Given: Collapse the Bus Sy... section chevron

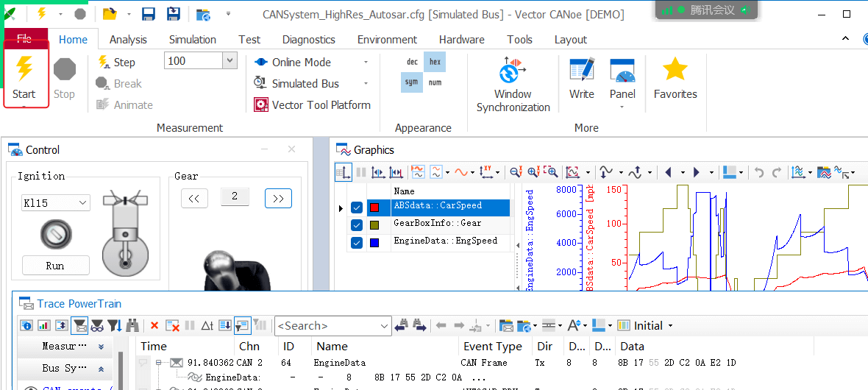Looking at the screenshot, I should coord(101,369).
